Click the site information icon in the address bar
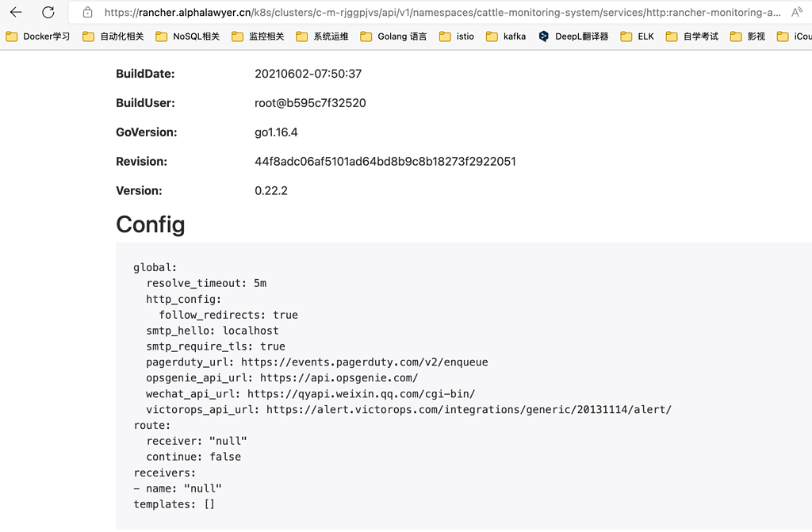Image resolution: width=812 pixels, height=532 pixels. coord(89,12)
